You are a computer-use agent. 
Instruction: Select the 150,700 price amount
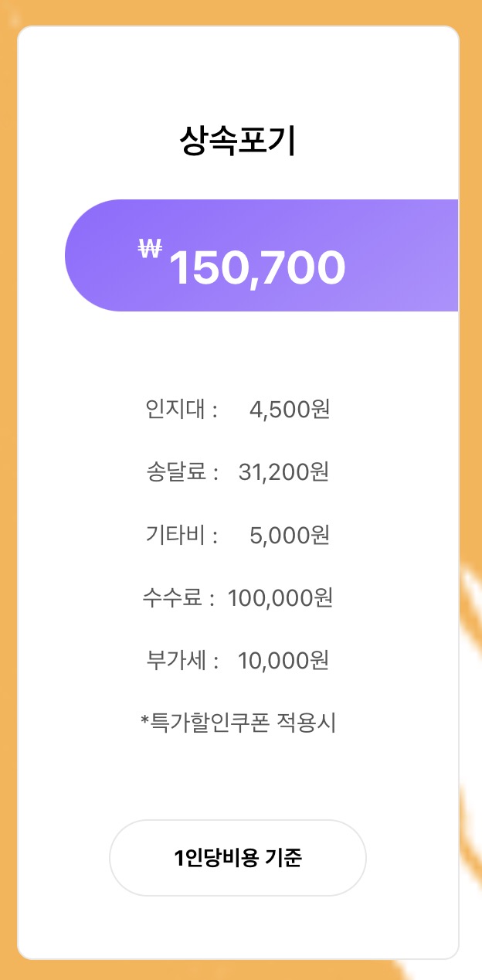coord(256,268)
